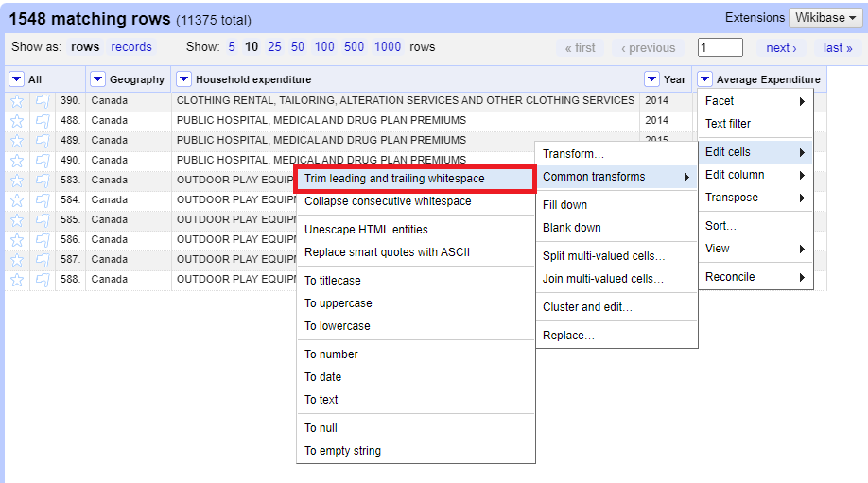Star row 490 in the table
Viewport: 868px width, 483px height.
(17, 161)
